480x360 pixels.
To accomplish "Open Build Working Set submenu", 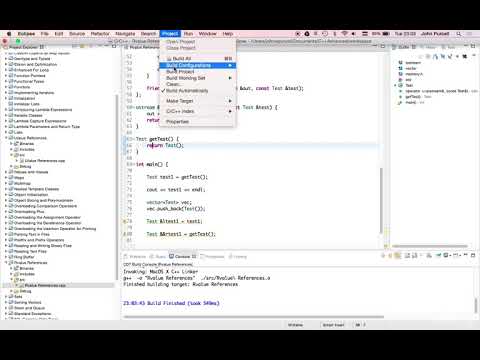I will point(198,78).
